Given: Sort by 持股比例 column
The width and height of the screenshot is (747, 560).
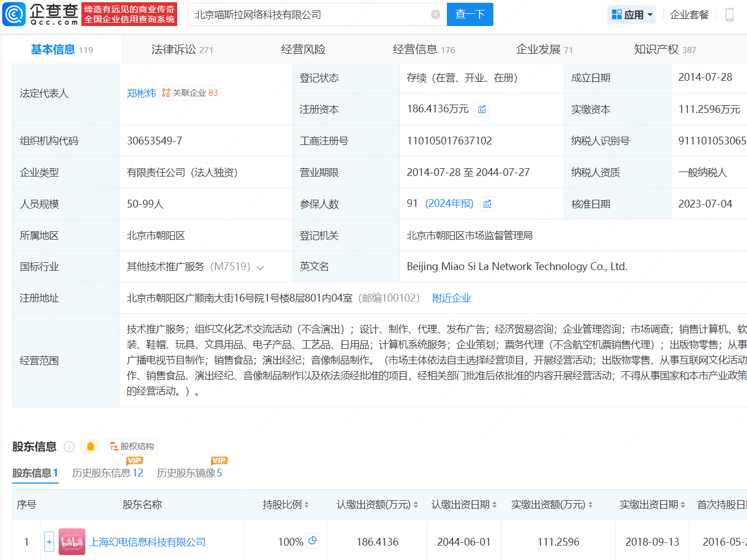Looking at the screenshot, I should tap(306, 505).
